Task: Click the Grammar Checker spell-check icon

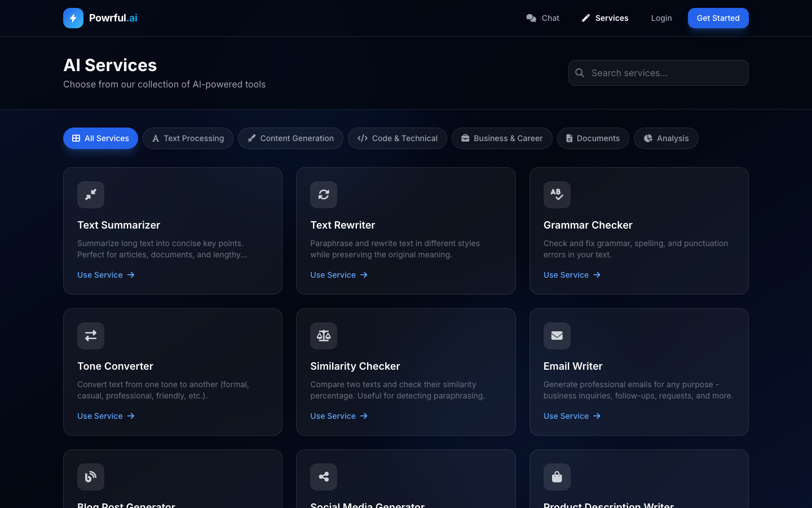Action: [x=557, y=195]
